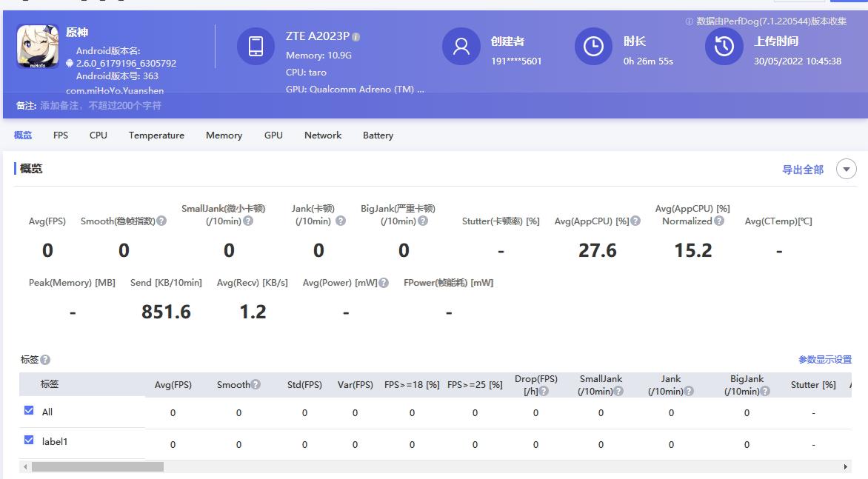The width and height of the screenshot is (868, 479).
Task: Click the creator user profile icon
Action: coord(461,47)
